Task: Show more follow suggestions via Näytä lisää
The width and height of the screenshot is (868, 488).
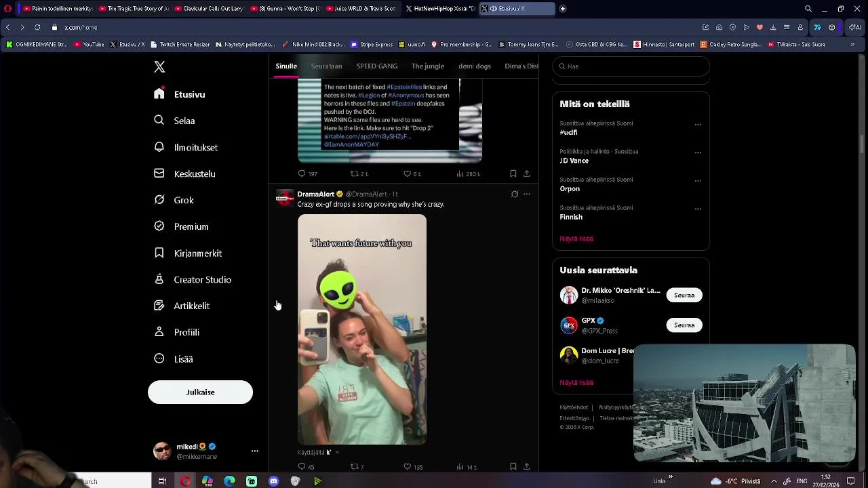Action: [x=576, y=382]
